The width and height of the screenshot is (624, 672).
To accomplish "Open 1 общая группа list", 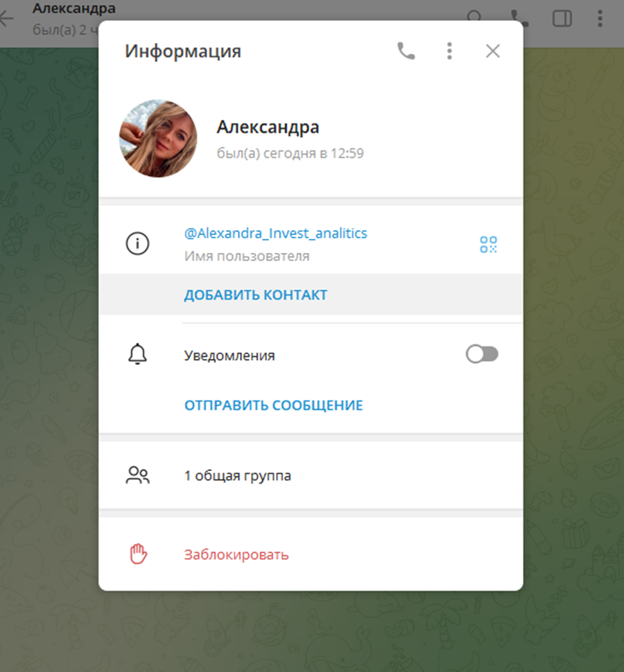I will [237, 475].
